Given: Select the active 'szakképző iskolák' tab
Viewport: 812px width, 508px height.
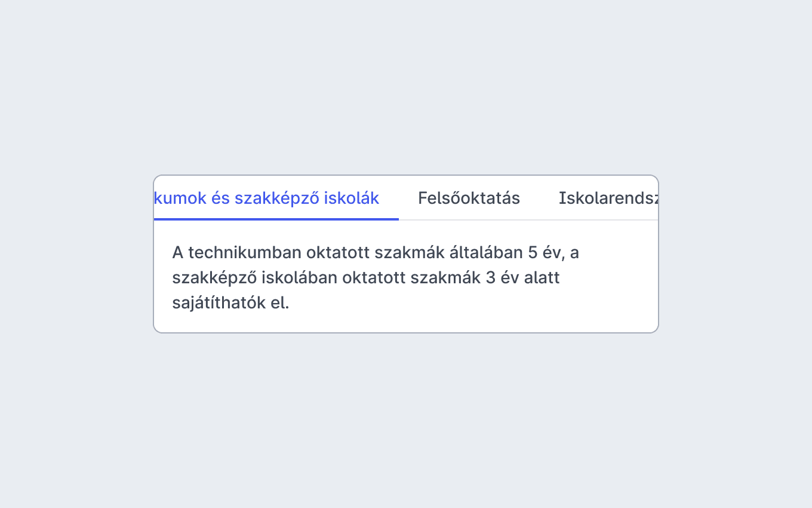Looking at the screenshot, I should click(276, 198).
